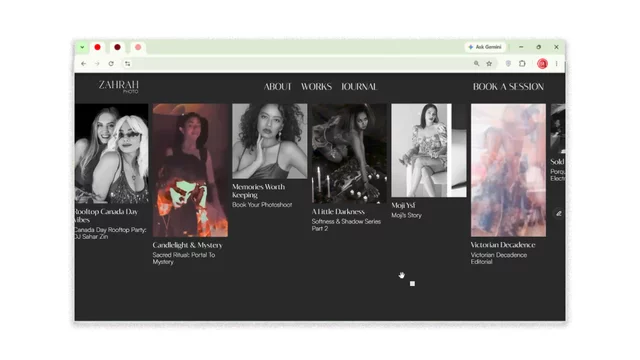Open the WORKS menu item
The height and width of the screenshot is (360, 640).
click(x=316, y=87)
